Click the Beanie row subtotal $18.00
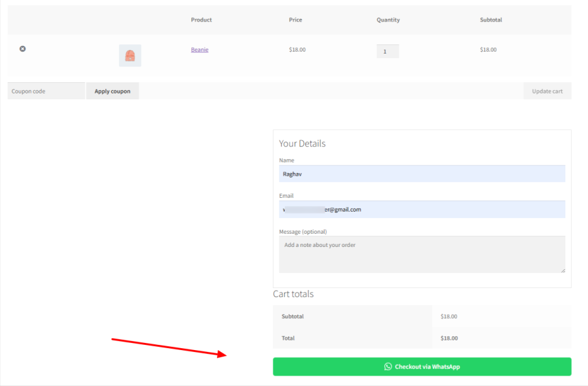The height and width of the screenshot is (386, 588). coord(488,50)
